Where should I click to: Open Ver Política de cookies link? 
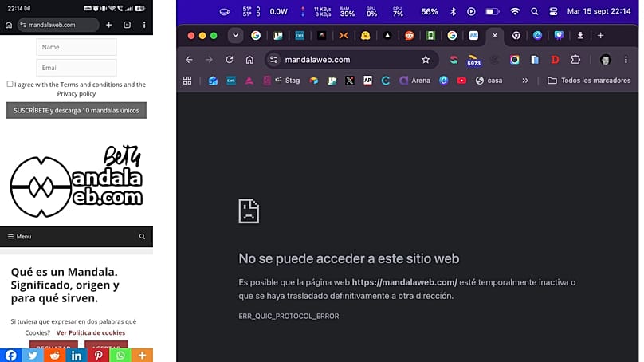click(x=90, y=332)
